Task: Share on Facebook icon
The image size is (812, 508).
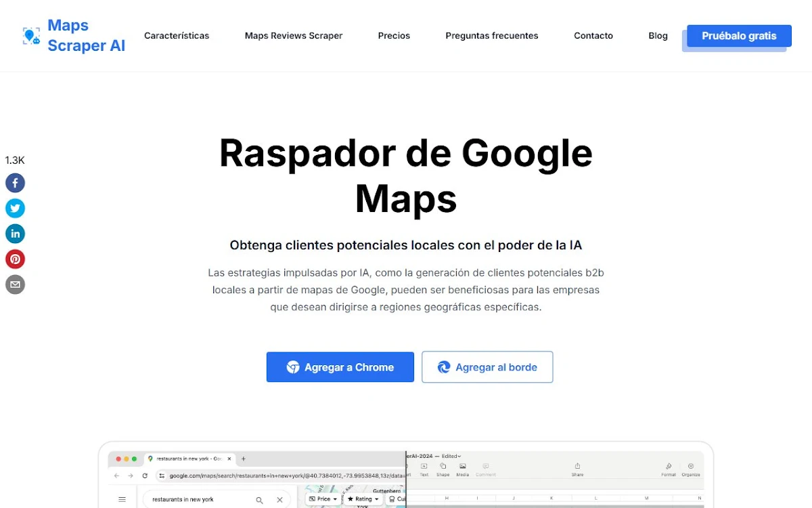Action: (x=15, y=183)
